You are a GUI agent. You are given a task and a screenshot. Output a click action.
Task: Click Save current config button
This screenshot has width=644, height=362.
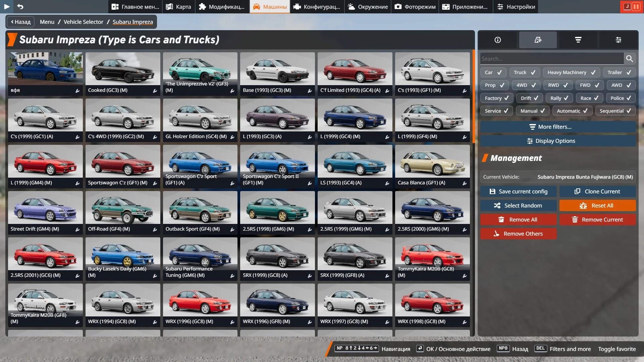pos(518,191)
